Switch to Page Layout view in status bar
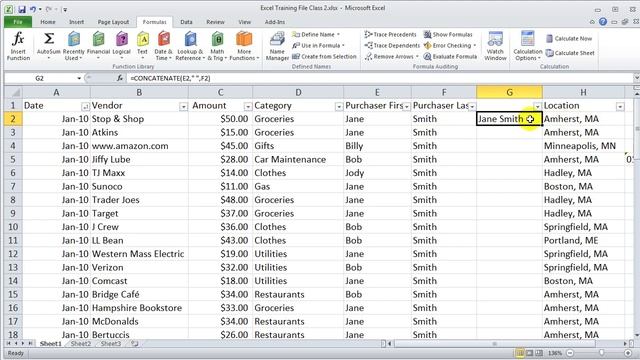The width and height of the screenshot is (640, 360). (x=529, y=353)
